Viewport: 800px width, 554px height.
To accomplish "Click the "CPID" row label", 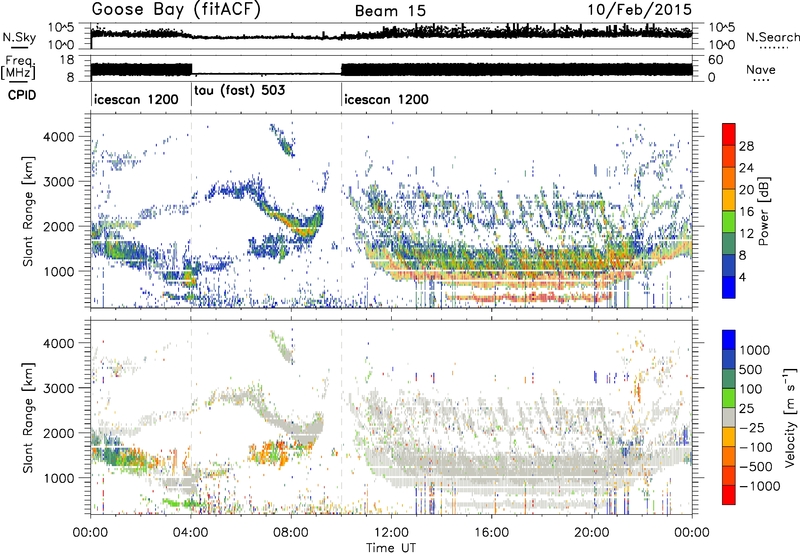I will [x=22, y=95].
